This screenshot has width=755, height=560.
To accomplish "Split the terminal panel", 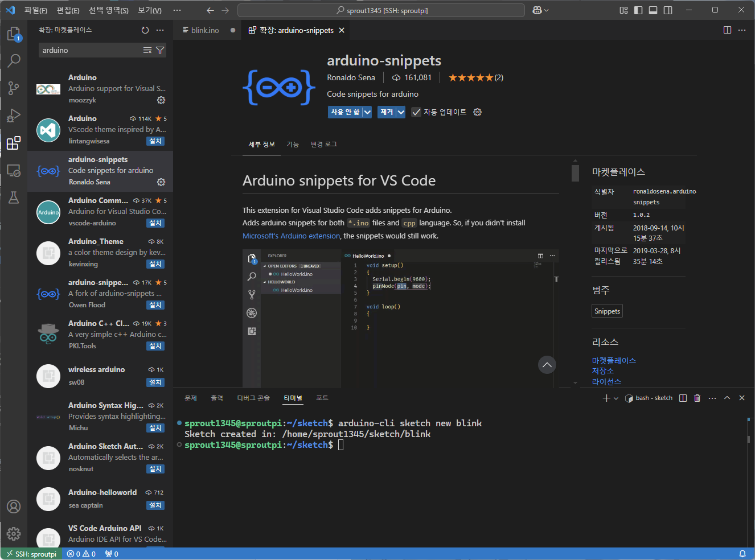I will 683,398.
